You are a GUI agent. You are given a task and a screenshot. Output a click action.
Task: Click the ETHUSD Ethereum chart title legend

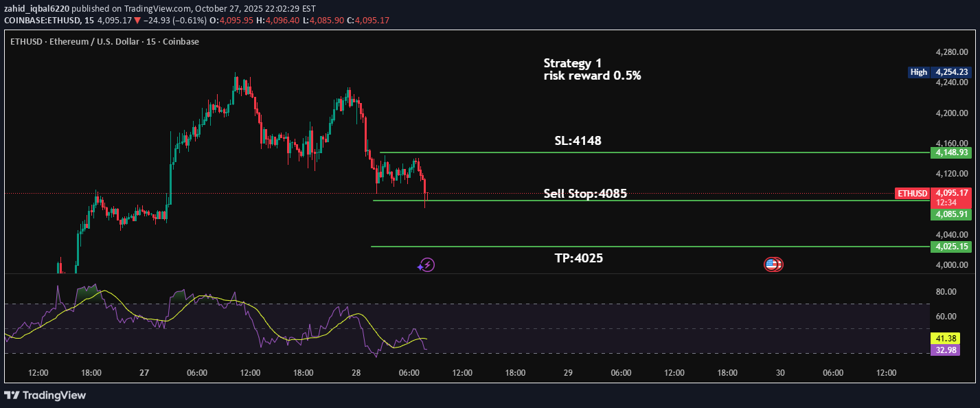pyautogui.click(x=104, y=42)
